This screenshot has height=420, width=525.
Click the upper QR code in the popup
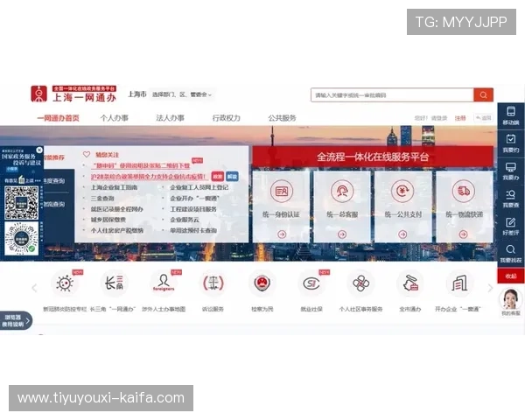21,203
